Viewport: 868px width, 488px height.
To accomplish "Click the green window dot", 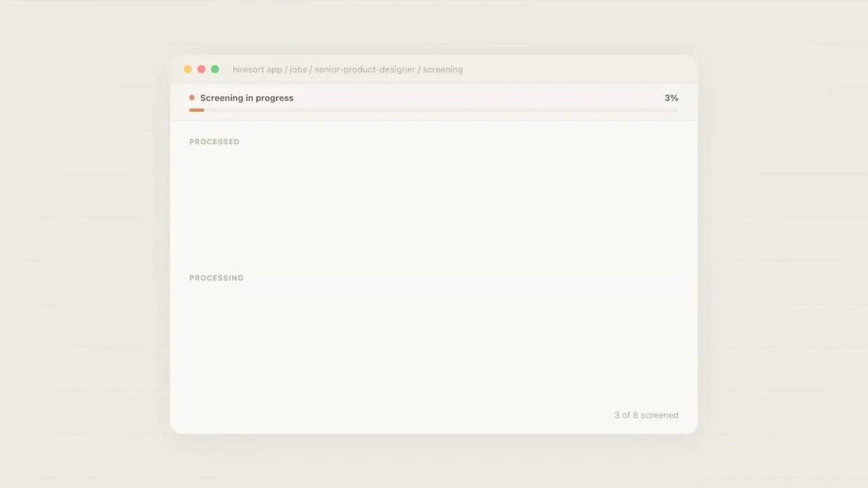I will [x=215, y=69].
